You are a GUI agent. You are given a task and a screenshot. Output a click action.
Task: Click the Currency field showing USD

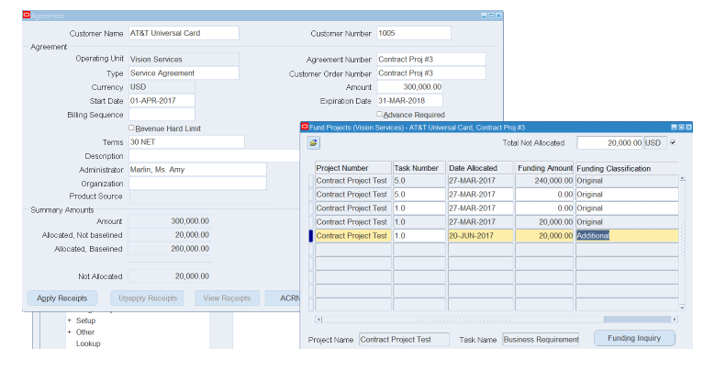tap(162, 86)
